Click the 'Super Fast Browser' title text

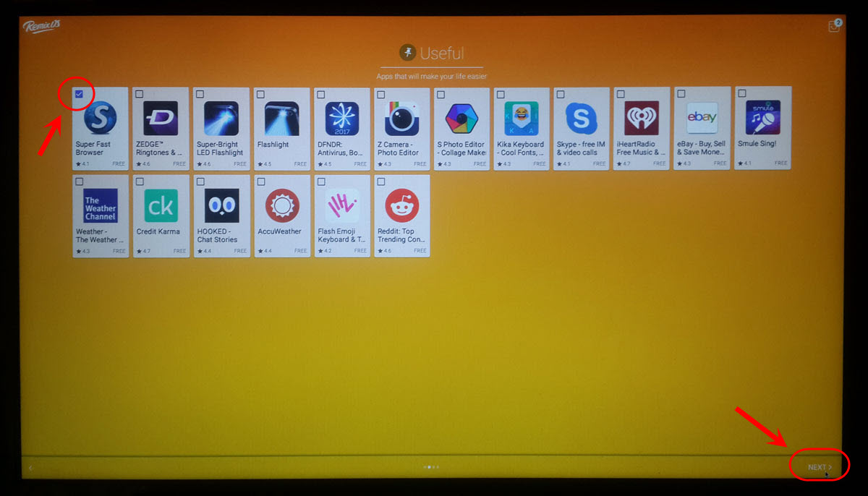[x=93, y=148]
